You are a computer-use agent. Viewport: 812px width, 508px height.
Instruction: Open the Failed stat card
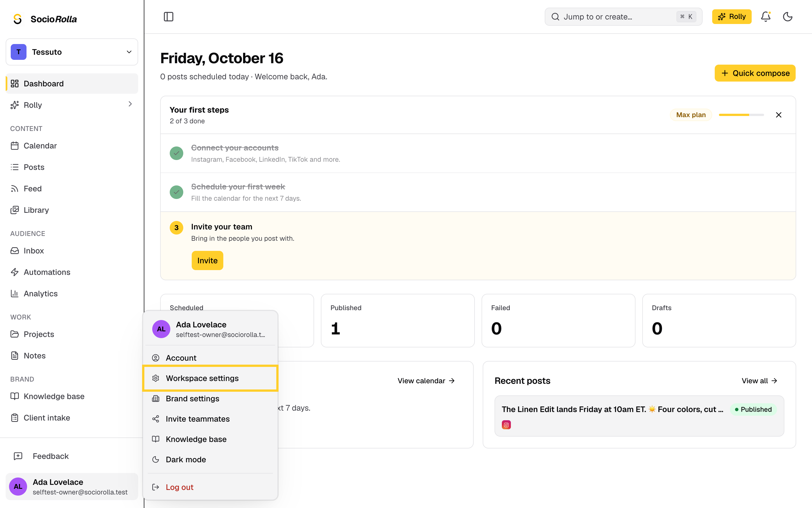(558, 321)
